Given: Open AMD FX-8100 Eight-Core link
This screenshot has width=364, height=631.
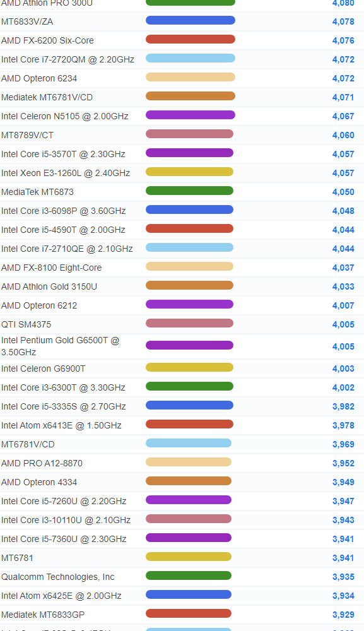Looking at the screenshot, I should pos(52,268).
